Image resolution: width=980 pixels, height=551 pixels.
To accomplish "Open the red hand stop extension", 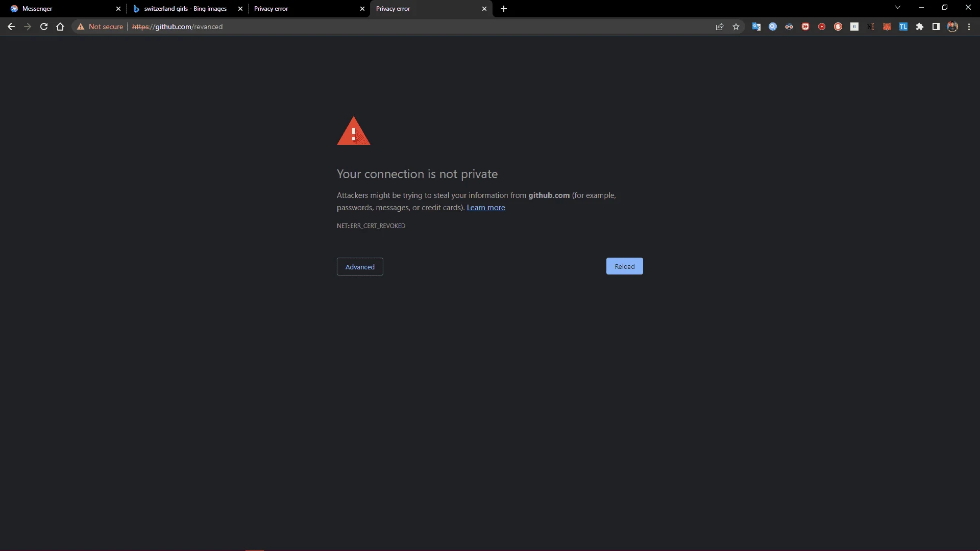I will pyautogui.click(x=838, y=27).
